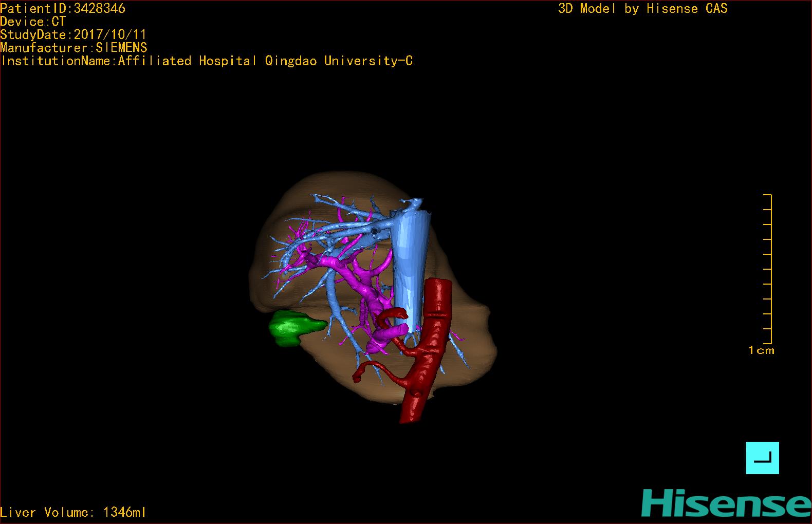
Task: Select the blue inferior vena cava
Action: [409, 267]
